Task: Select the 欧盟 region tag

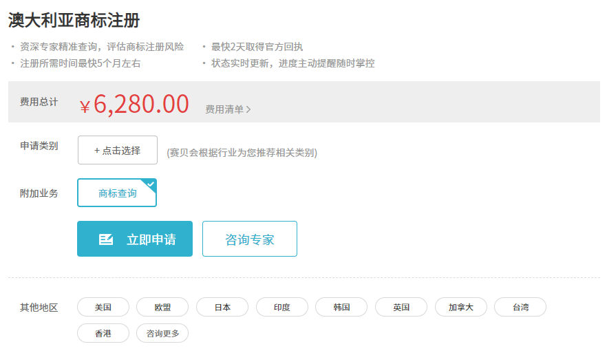Action: [162, 307]
